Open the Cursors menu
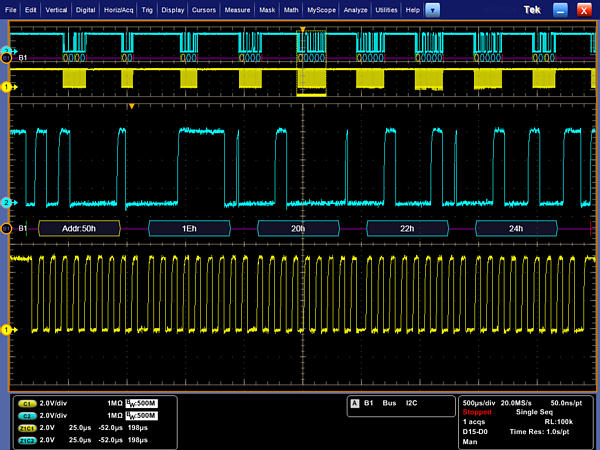Viewport: 600px width, 450px height. coord(206,9)
